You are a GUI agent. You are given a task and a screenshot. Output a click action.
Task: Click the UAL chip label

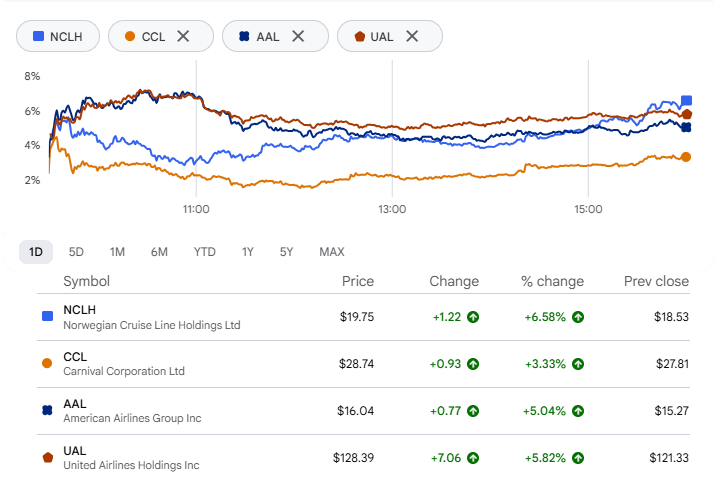[382, 37]
